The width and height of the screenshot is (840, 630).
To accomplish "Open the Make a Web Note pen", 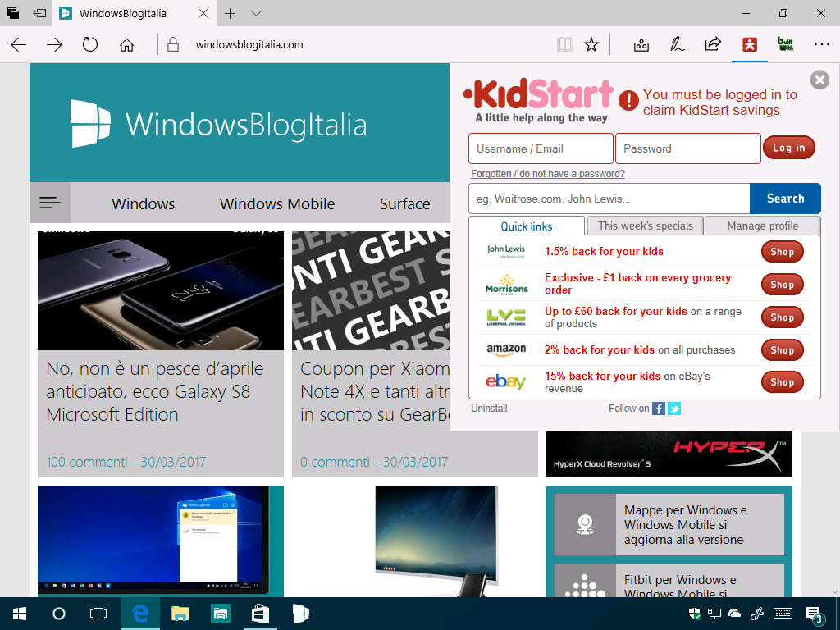I will [x=677, y=44].
